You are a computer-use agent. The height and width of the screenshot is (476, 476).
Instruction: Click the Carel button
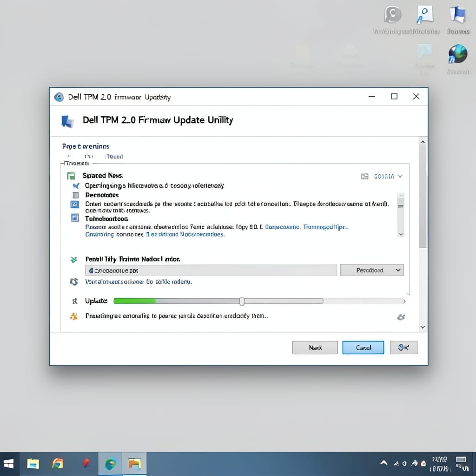tap(363, 347)
